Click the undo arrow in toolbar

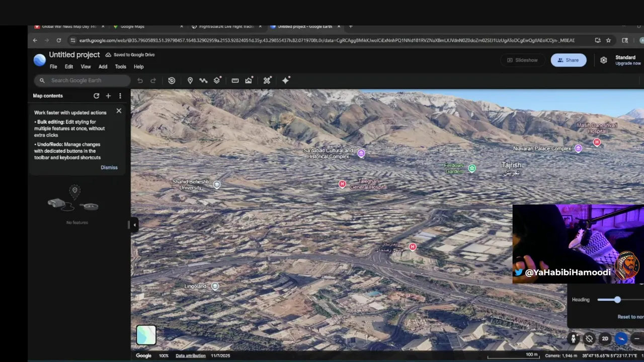pyautogui.click(x=140, y=80)
